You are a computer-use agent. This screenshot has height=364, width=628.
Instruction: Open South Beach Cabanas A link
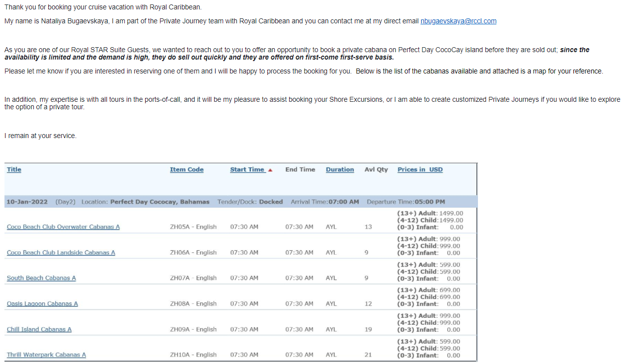41,278
